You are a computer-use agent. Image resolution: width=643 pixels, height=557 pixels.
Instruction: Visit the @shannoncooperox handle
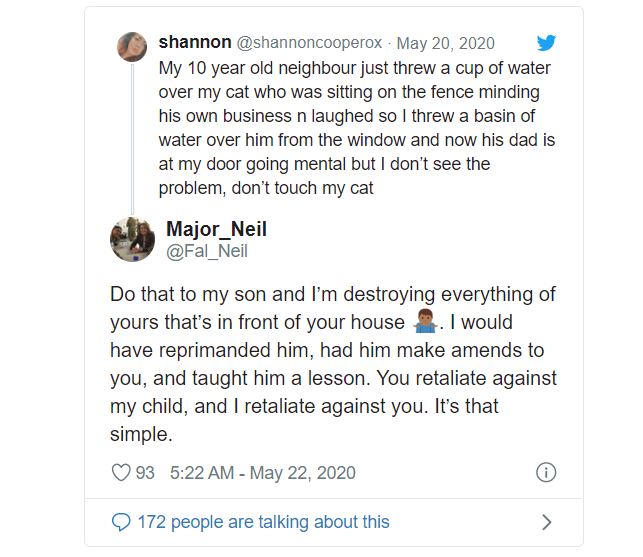pos(311,43)
